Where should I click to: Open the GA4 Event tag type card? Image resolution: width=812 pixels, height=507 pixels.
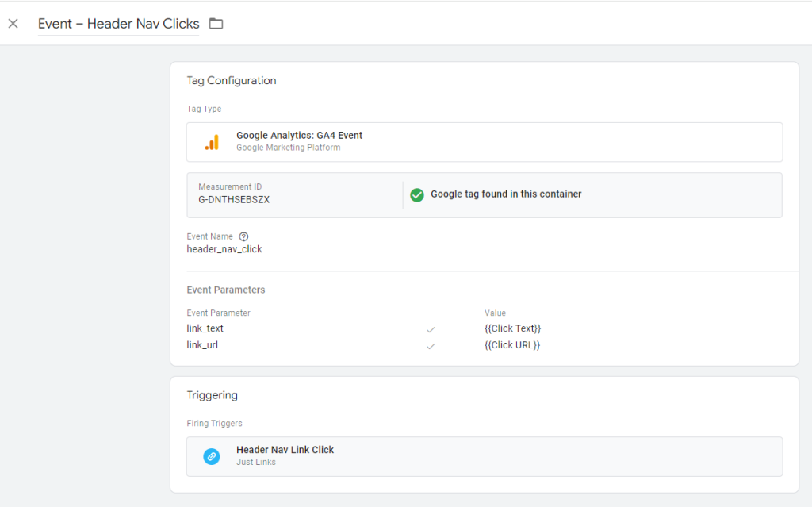[485, 142]
